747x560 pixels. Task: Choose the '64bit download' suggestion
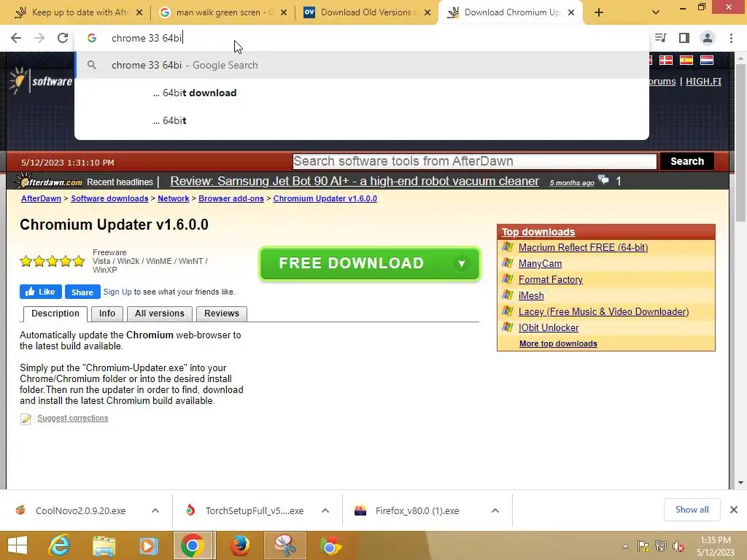click(362, 93)
